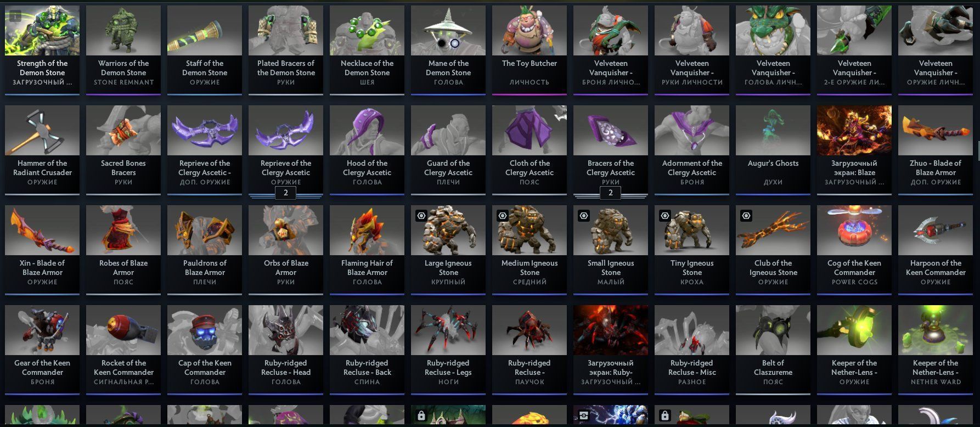The width and height of the screenshot is (980, 427).
Task: Open The Toy Butcher persona item
Action: coord(530,49)
